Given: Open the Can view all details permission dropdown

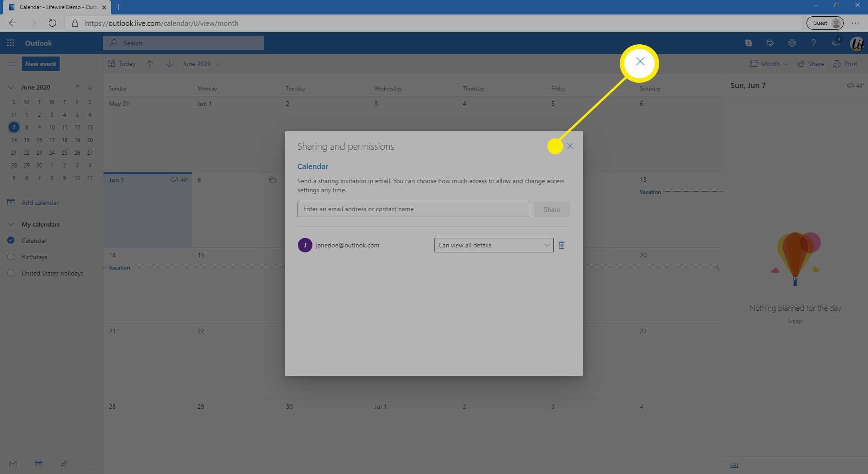Looking at the screenshot, I should (x=494, y=245).
